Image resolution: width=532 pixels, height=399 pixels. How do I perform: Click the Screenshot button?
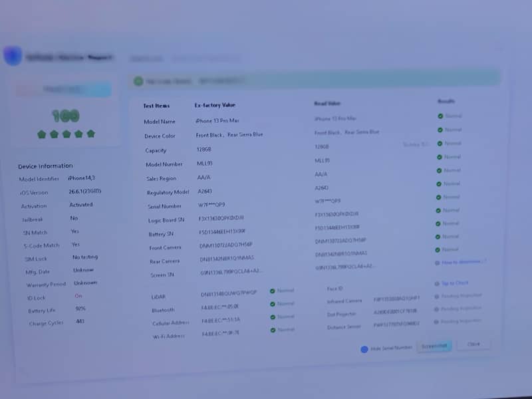click(x=434, y=346)
